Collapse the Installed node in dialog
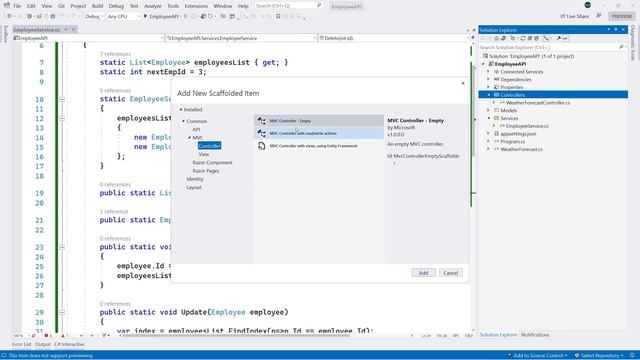 point(181,109)
